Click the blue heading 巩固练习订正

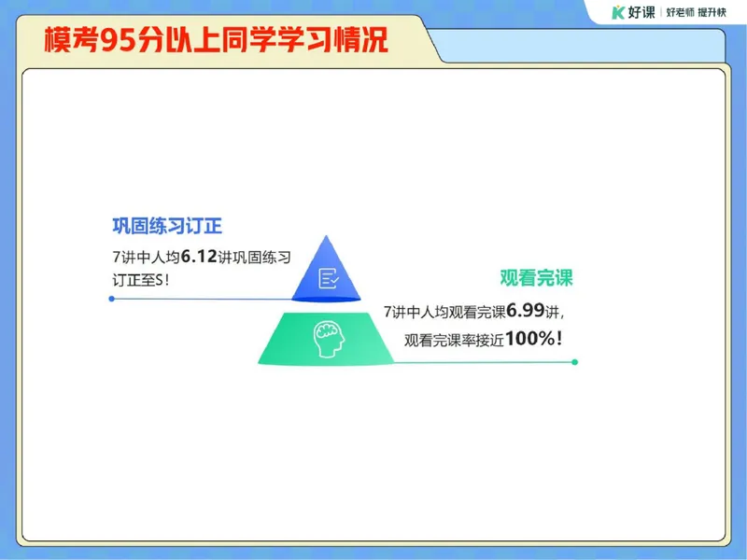[167, 226]
